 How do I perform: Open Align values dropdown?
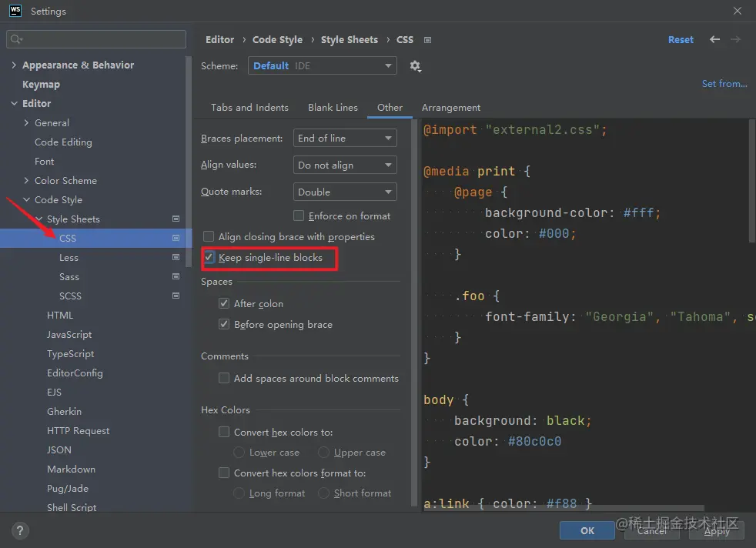coord(345,165)
